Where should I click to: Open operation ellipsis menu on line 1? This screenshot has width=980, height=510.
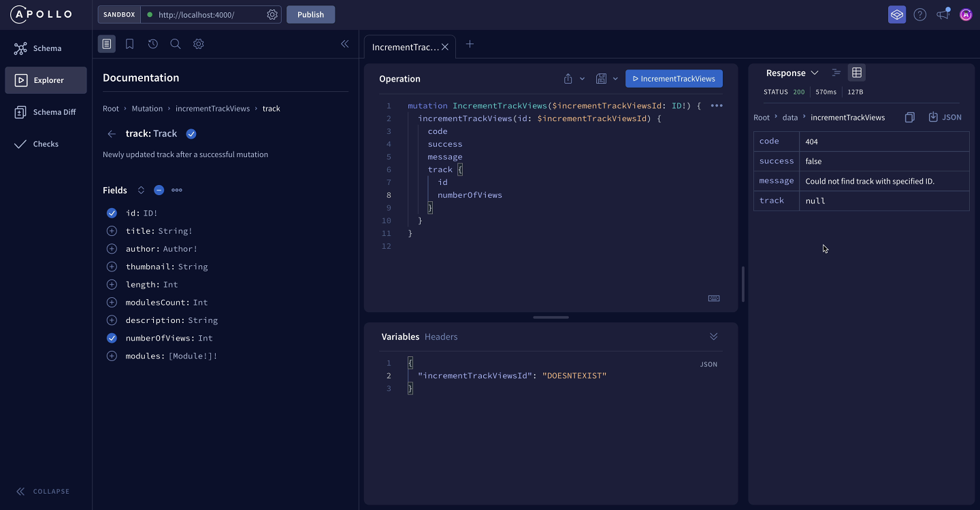point(717,106)
